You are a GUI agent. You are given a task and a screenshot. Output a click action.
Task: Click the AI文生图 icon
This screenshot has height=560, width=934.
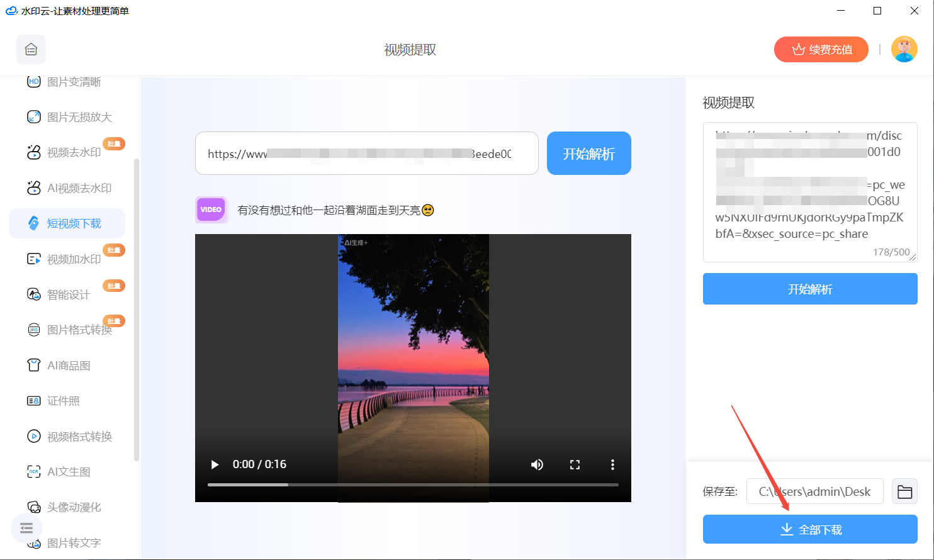point(34,472)
